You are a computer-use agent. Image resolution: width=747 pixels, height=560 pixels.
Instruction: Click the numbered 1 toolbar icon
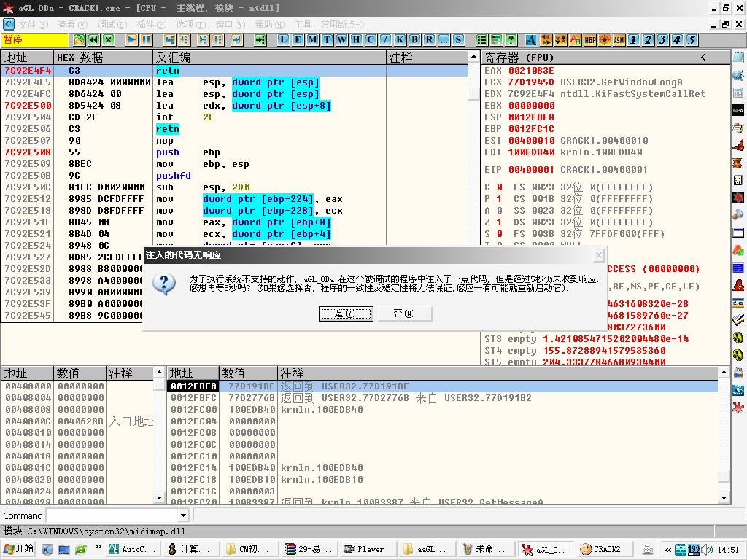[634, 39]
